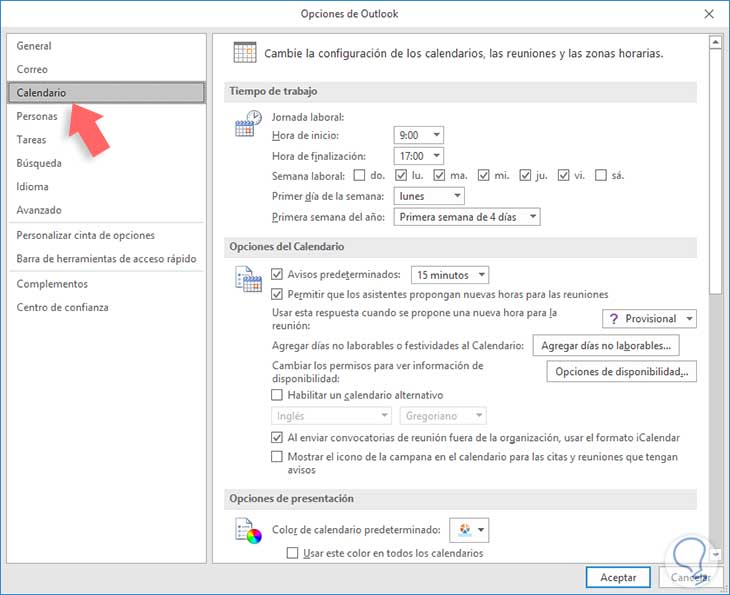The width and height of the screenshot is (730, 595).
Task: Uncheck the ma. workday checkbox
Action: pos(439,175)
